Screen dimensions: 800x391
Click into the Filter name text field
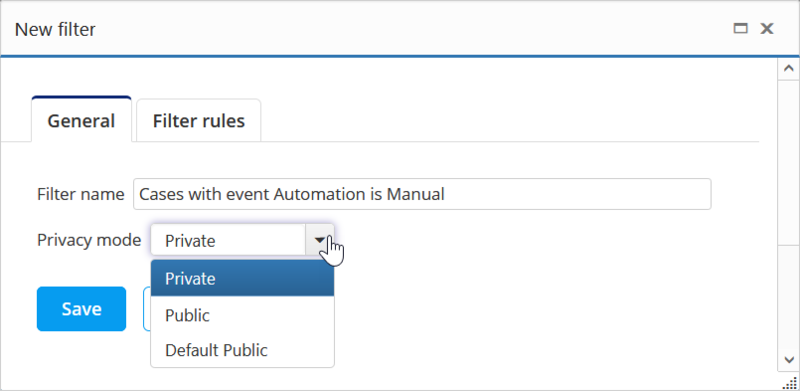coord(422,194)
